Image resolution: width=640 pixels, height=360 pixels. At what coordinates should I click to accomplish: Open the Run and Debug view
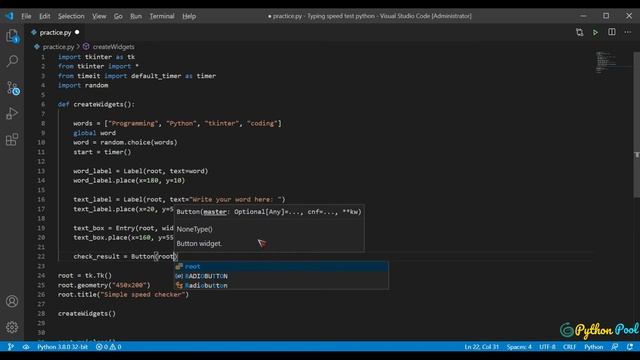tap(12, 113)
